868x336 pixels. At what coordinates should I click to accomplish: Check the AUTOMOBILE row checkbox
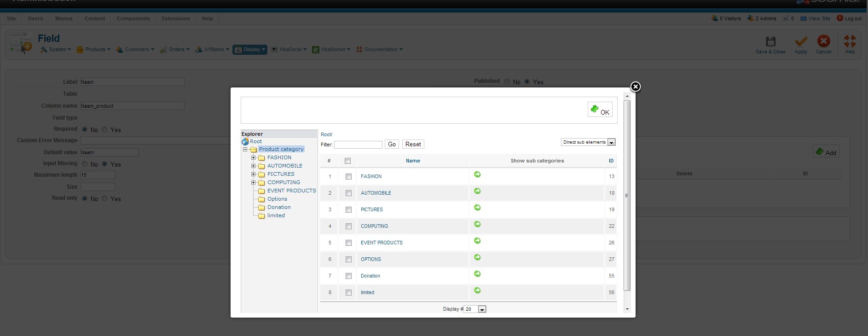click(x=348, y=193)
